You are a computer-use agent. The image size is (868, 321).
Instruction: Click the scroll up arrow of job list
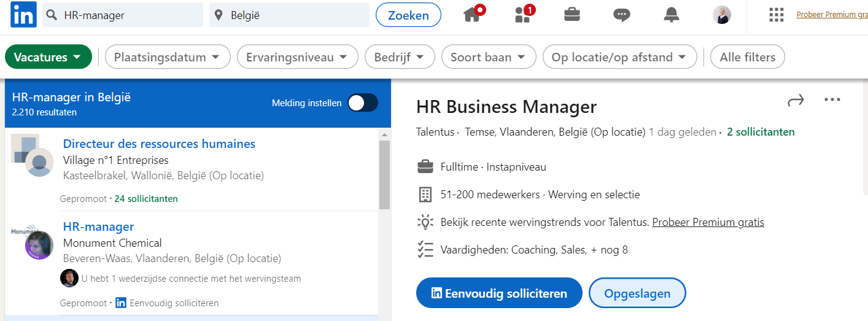[x=384, y=134]
